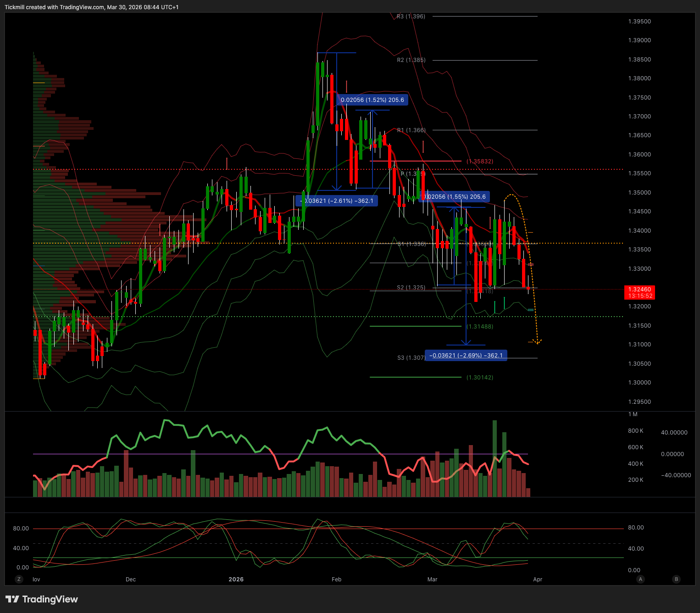Click the Tickmill created with TradingView.com header text
Screen dimensions: 700x613
coord(92,7)
